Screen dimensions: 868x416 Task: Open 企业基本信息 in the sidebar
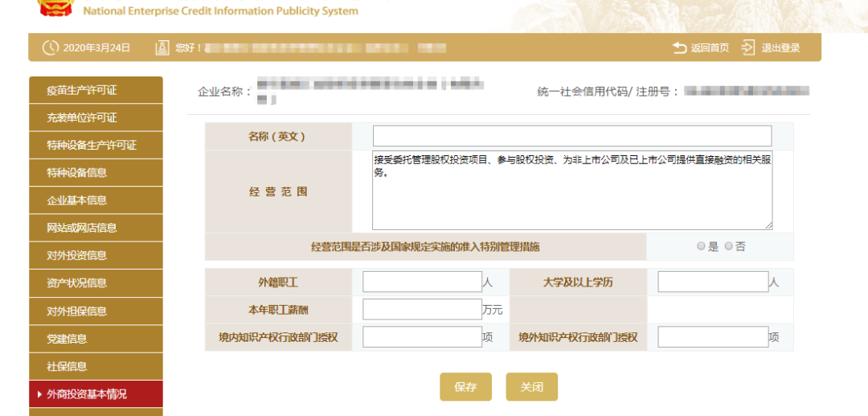point(95,200)
